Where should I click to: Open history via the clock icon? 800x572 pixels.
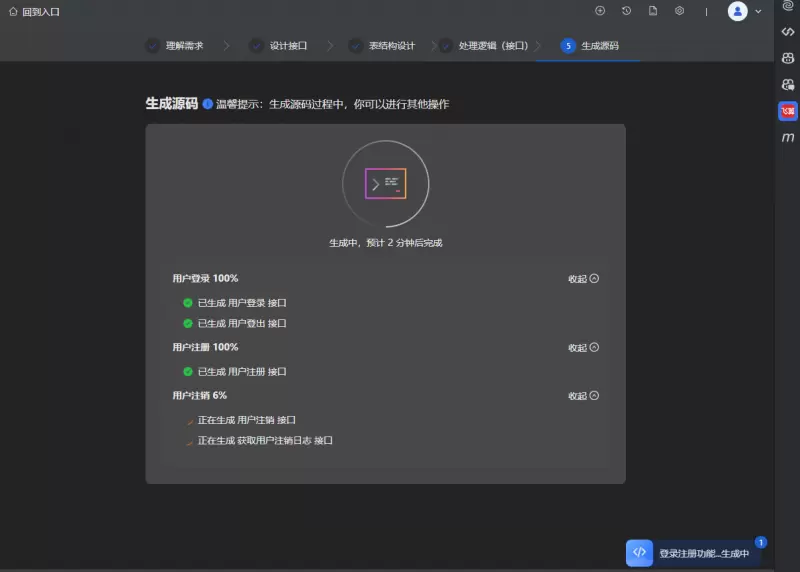pos(626,11)
